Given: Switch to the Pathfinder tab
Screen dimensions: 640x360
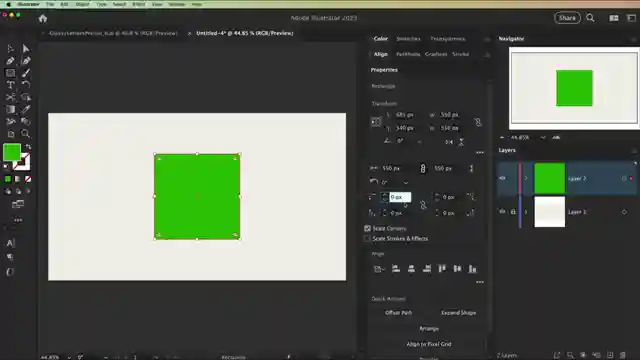Looking at the screenshot, I should pos(408,54).
